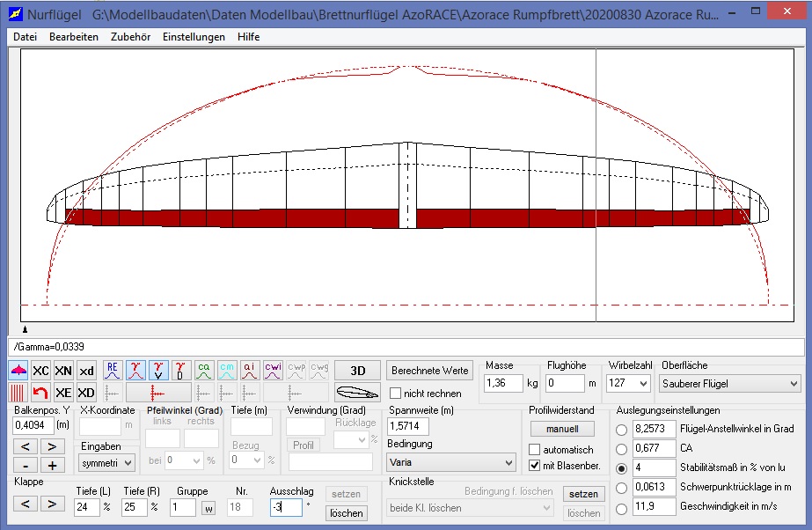This screenshot has width=812, height=530.
Task: Click the XC toolbar icon
Action: click(x=40, y=371)
